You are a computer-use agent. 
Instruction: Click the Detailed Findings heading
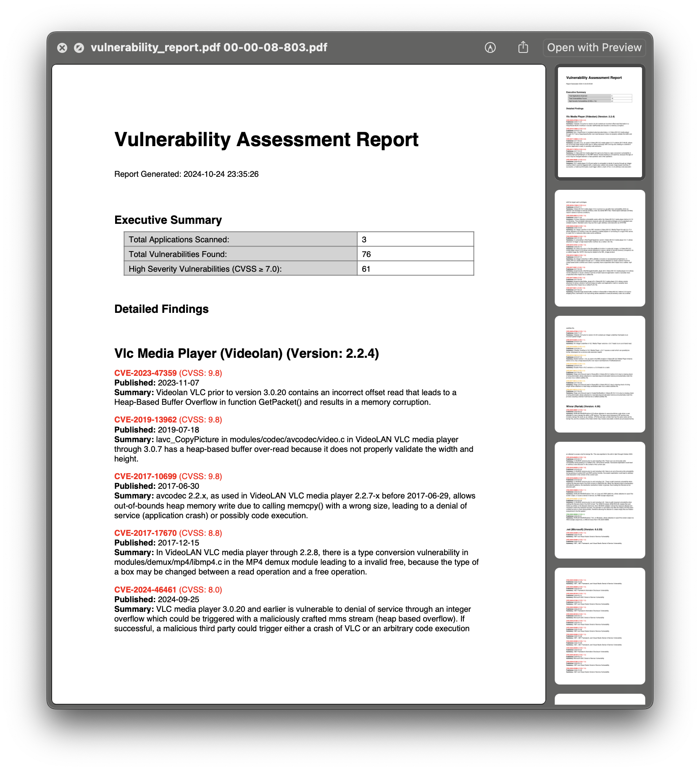161,309
